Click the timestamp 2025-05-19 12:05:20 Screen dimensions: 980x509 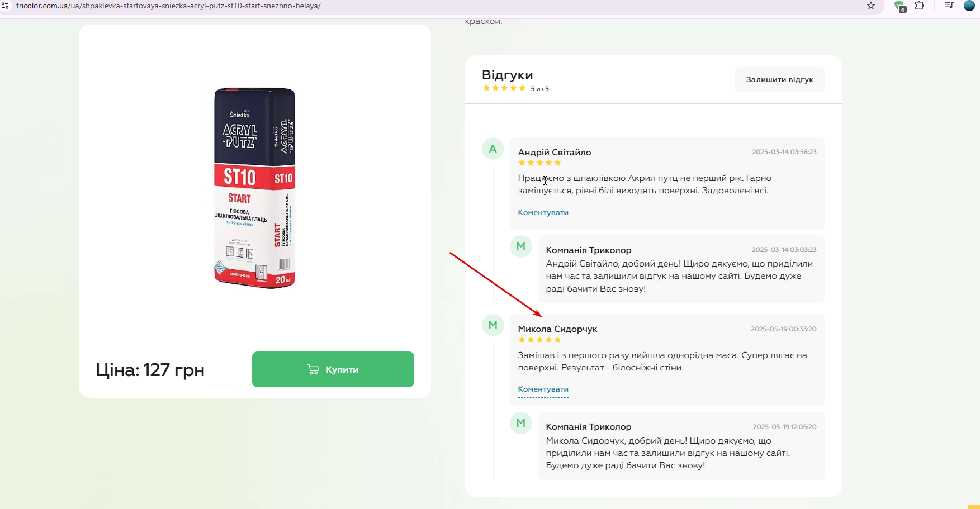pyautogui.click(x=784, y=427)
